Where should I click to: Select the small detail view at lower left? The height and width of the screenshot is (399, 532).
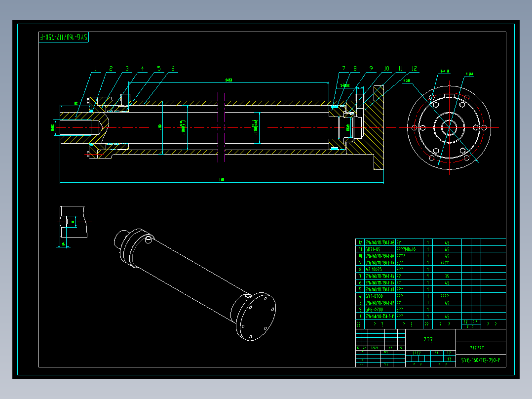pyautogui.click(x=74, y=222)
